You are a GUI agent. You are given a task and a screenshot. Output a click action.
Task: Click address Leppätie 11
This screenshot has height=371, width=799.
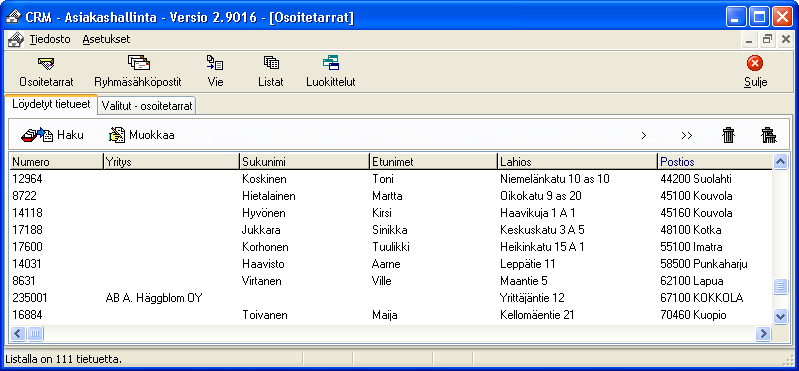coord(527,264)
